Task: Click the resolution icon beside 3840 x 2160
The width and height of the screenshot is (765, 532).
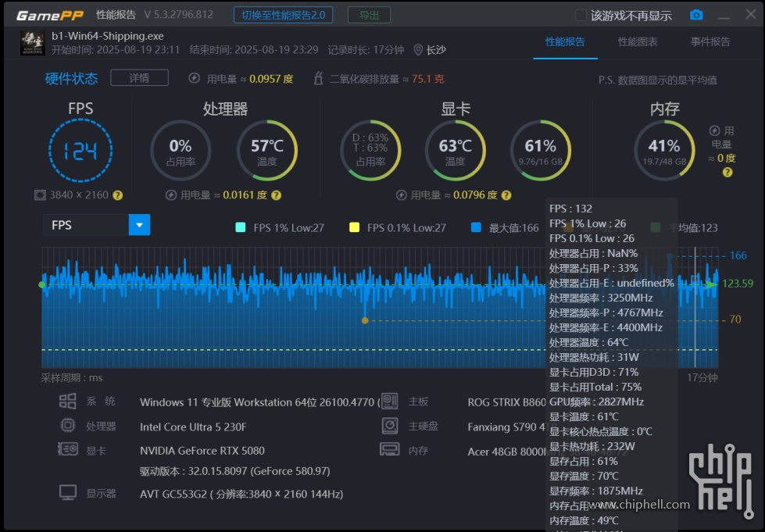Action: [40, 195]
